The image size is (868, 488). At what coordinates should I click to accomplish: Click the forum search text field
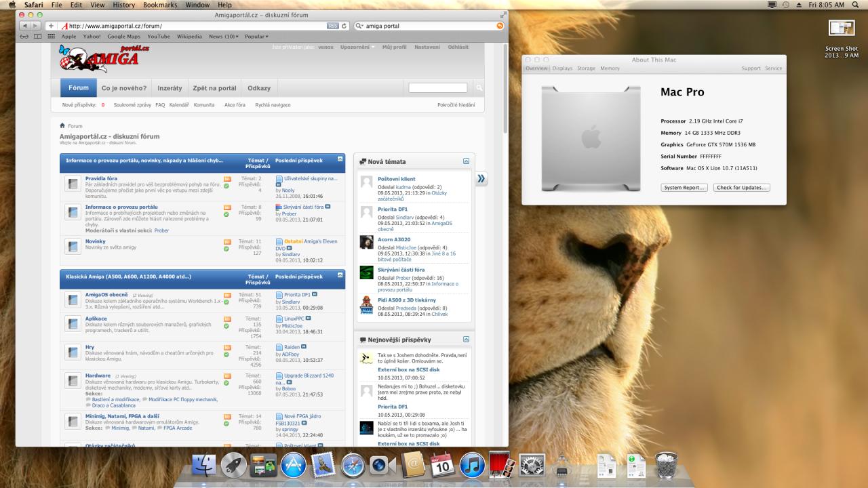pyautogui.click(x=437, y=88)
